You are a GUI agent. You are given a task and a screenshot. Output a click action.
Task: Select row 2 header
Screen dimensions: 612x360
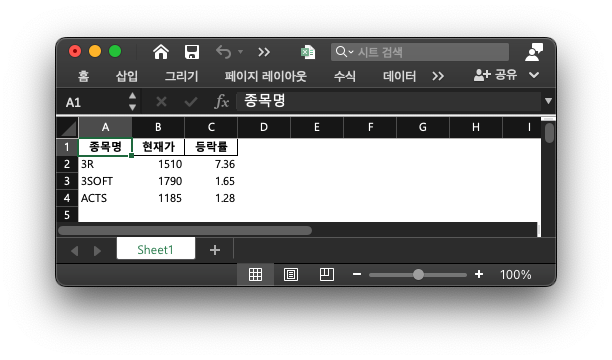[x=67, y=164]
